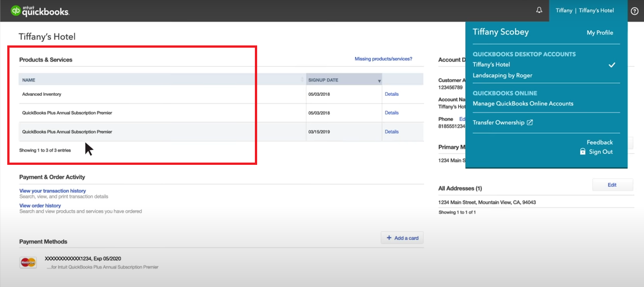Open the Signup Date sort dropdown arrow
The width and height of the screenshot is (644, 287).
(x=380, y=79)
